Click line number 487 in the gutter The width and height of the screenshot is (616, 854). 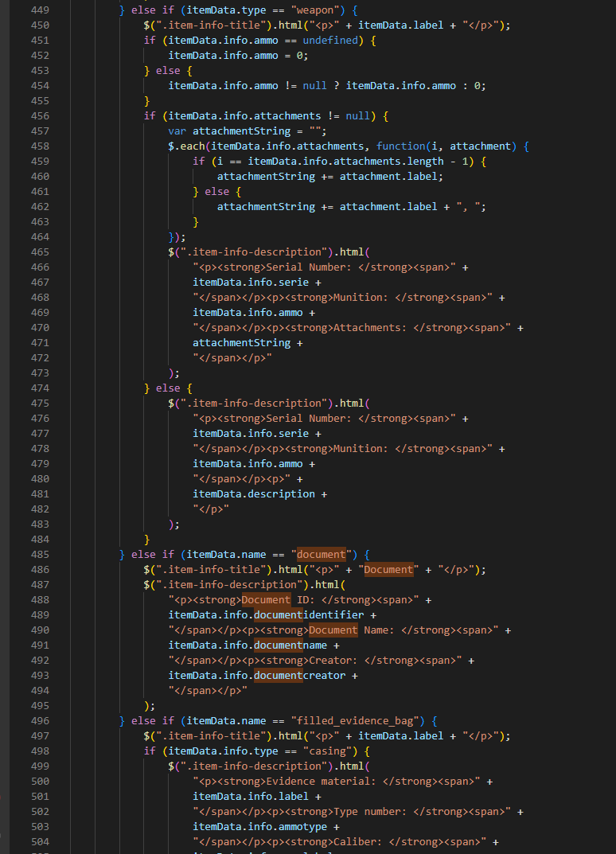(40, 584)
